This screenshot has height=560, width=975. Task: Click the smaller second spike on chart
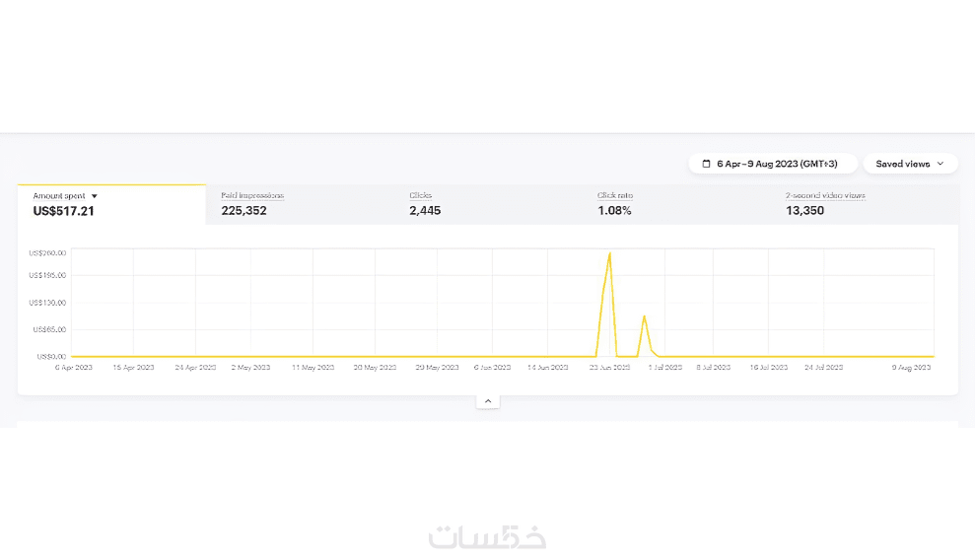point(644,317)
